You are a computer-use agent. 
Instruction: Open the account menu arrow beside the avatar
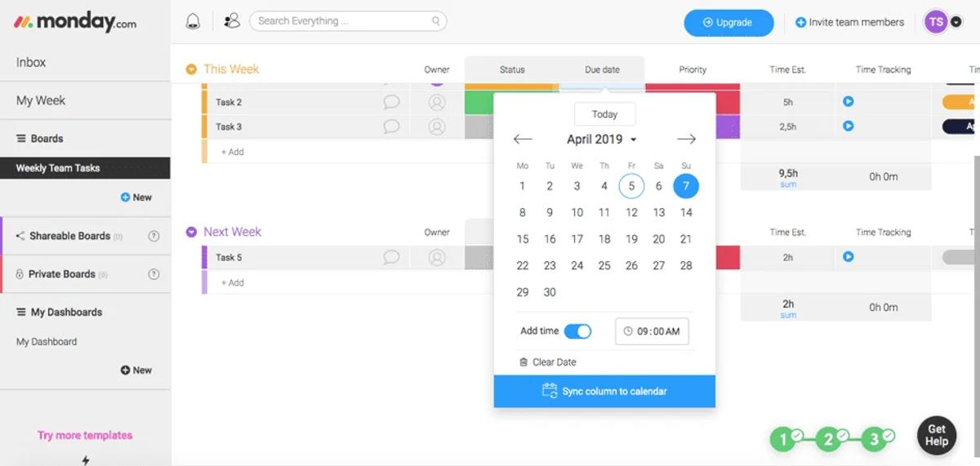point(956,22)
